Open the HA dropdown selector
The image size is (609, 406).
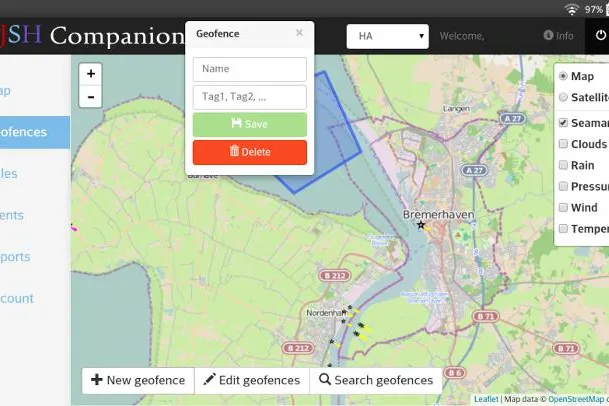(x=388, y=37)
